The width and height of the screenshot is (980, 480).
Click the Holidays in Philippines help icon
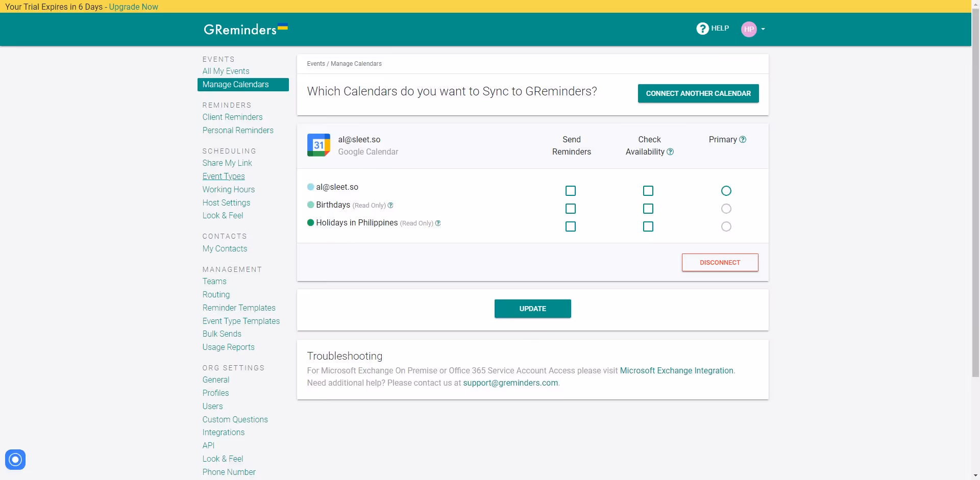pos(438,223)
